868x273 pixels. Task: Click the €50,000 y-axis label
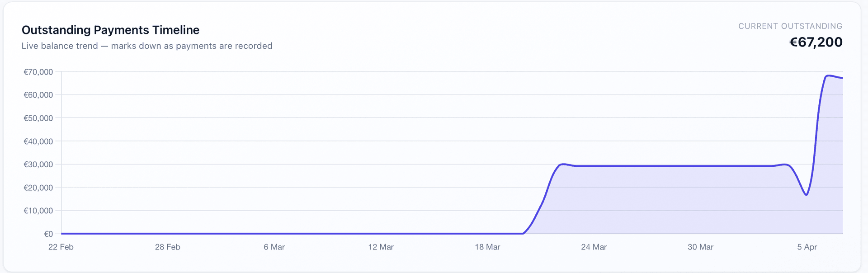(x=38, y=118)
